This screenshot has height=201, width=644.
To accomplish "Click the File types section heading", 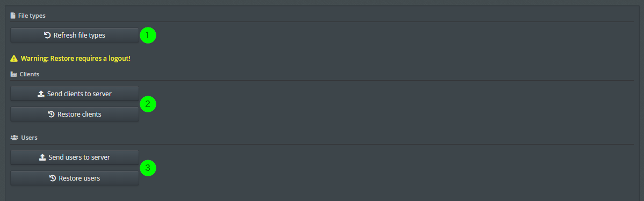I will [x=32, y=16].
